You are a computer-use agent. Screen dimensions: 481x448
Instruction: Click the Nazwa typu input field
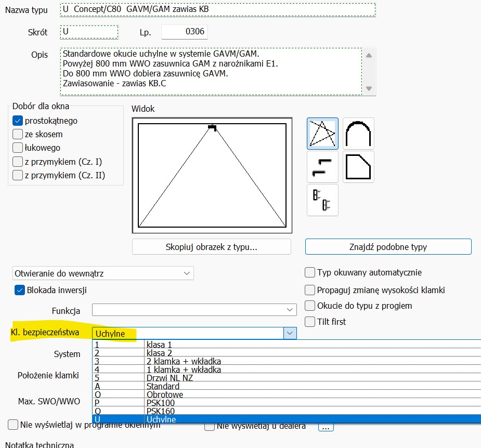tap(217, 9)
